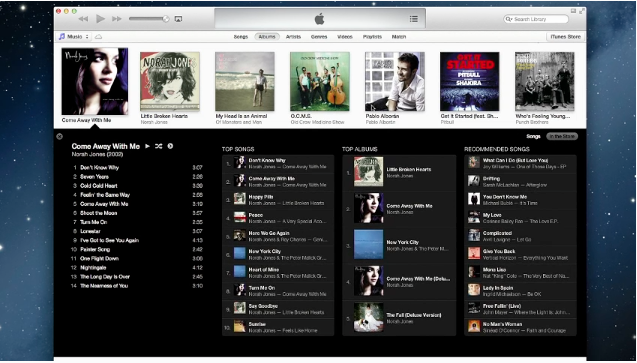Open recommended song Complicated
This screenshot has width=637, height=363.
(x=520, y=236)
